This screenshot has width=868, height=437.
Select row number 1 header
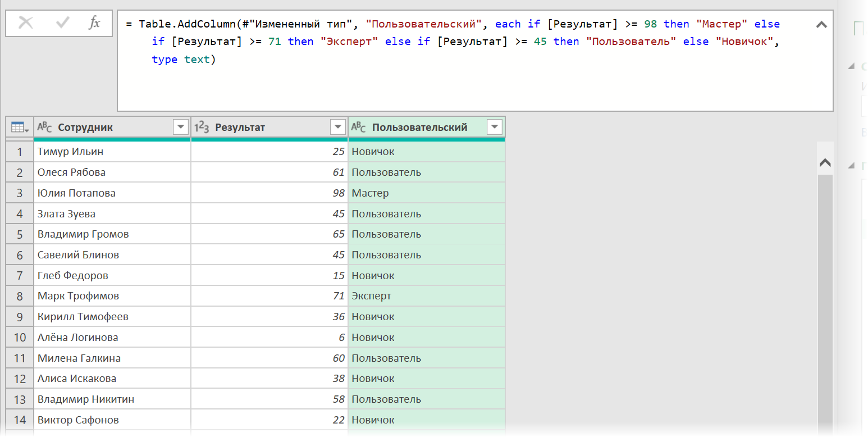[20, 152]
